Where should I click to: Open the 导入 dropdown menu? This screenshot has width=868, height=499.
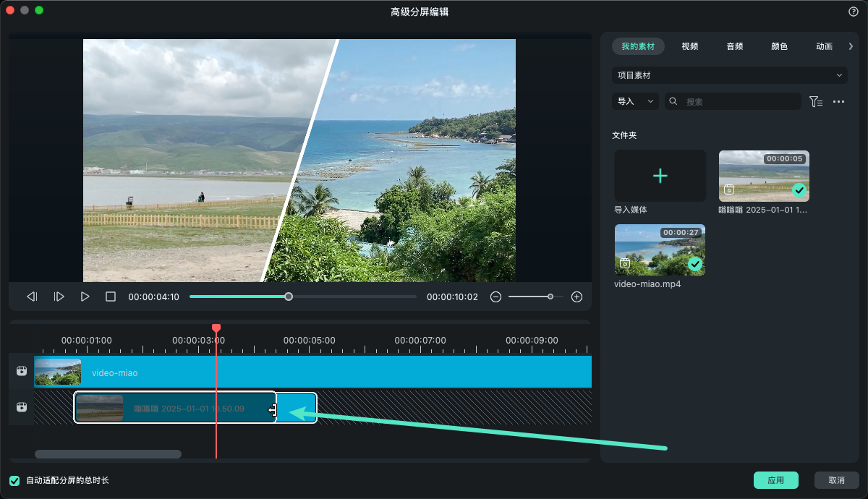pos(635,101)
